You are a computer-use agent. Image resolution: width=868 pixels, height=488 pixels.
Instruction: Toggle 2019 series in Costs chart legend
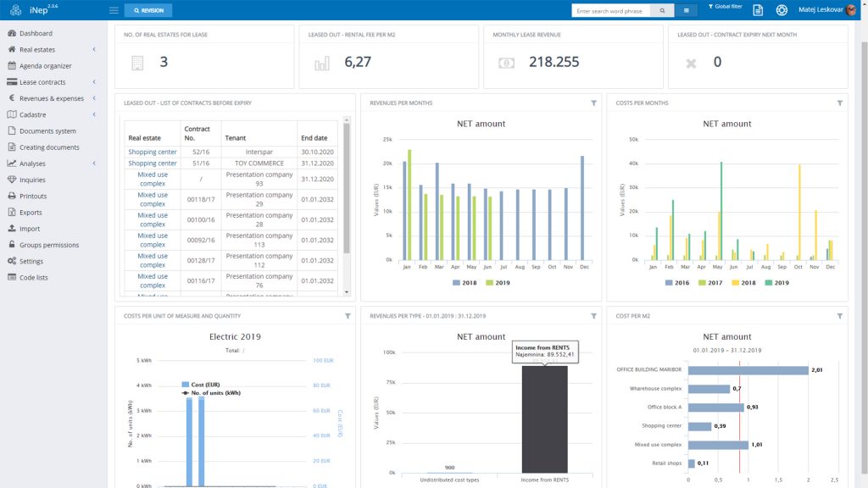776,283
